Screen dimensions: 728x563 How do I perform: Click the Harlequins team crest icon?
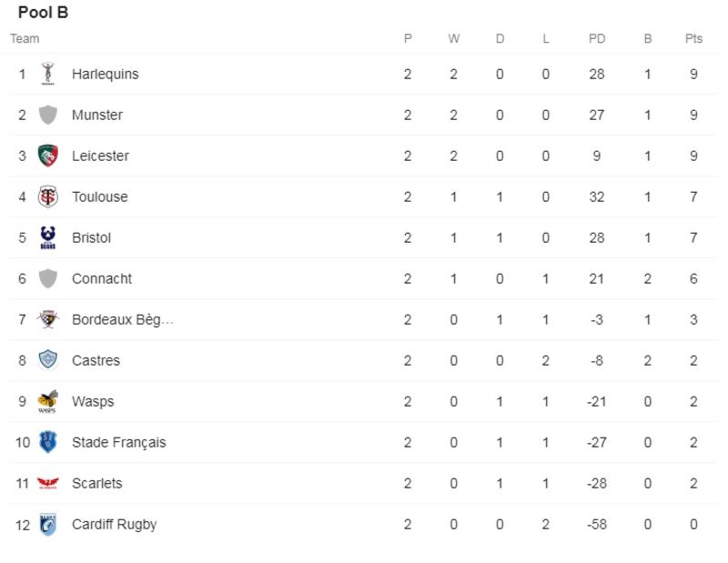(48, 74)
